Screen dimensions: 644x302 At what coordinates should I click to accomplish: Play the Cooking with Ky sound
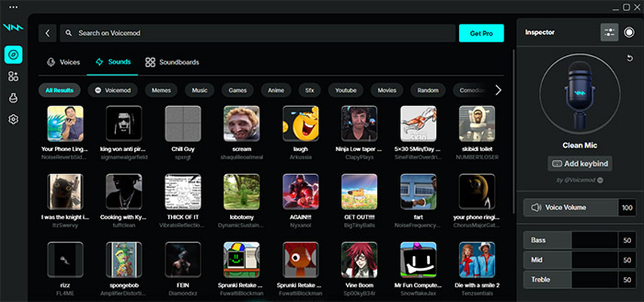(x=124, y=191)
